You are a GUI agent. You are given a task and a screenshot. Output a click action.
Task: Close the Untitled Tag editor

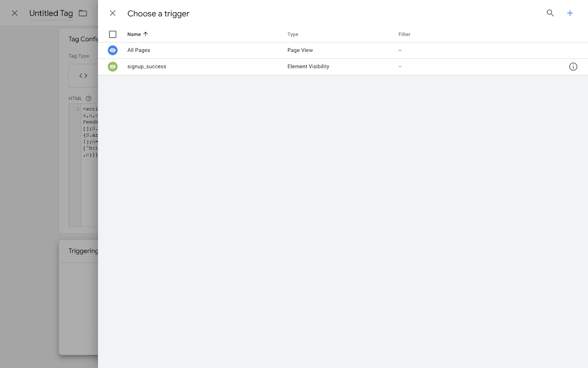click(15, 13)
